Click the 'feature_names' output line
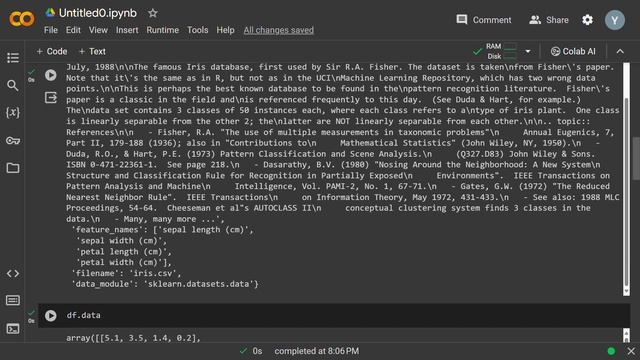Viewport: 640px width, 360px height. 162,230
